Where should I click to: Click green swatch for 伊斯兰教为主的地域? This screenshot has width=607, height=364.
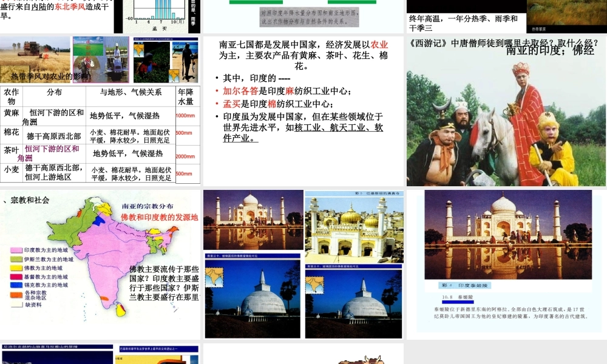coord(16,259)
